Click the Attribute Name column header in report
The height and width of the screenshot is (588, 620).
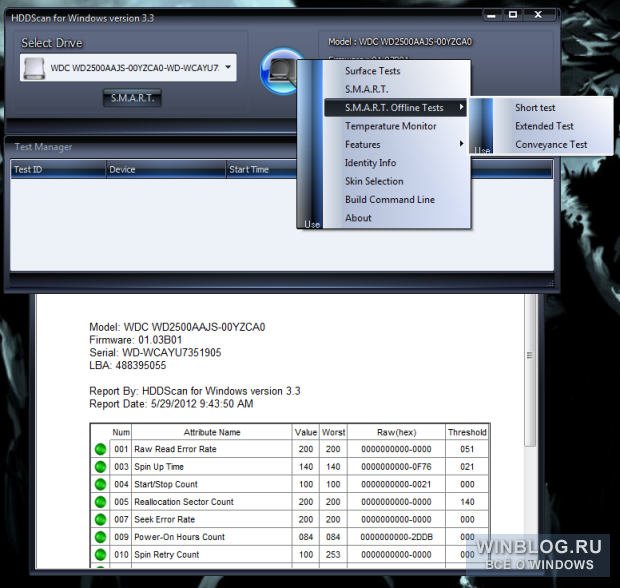(x=212, y=432)
